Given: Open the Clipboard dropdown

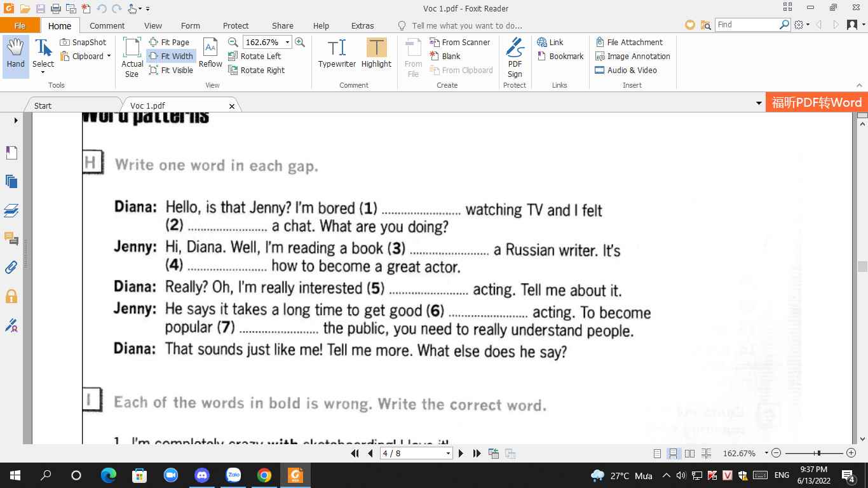Looking at the screenshot, I should point(86,56).
